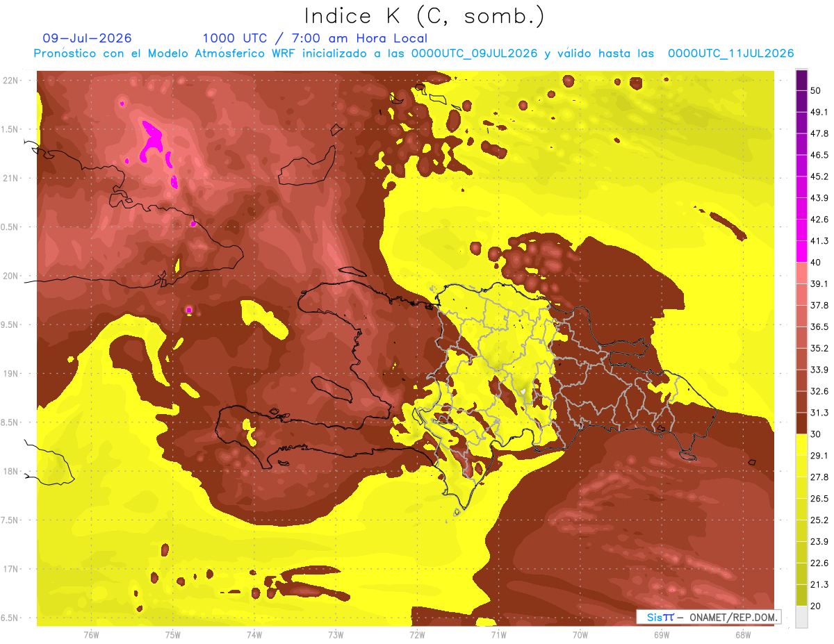Click the initialization time '0000UTC_09JUL2026'
Viewport: 834px width, 644px height.
click(x=474, y=53)
